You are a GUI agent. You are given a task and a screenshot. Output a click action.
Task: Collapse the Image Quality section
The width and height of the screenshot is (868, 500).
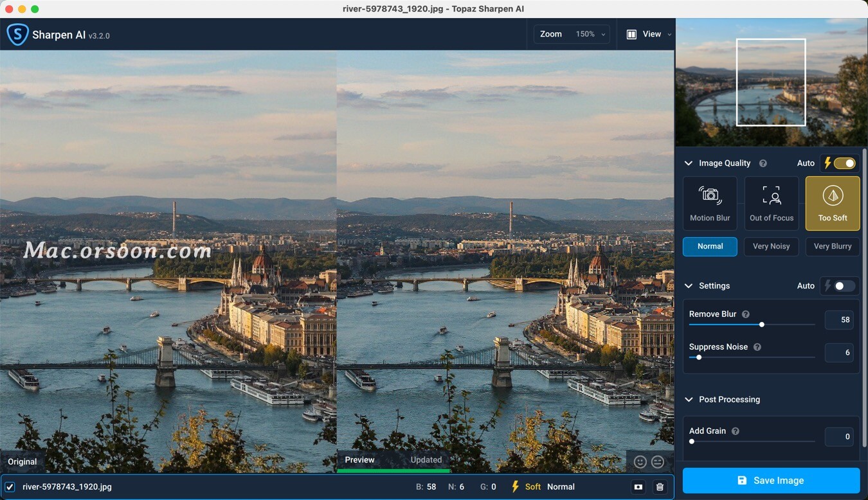(689, 163)
